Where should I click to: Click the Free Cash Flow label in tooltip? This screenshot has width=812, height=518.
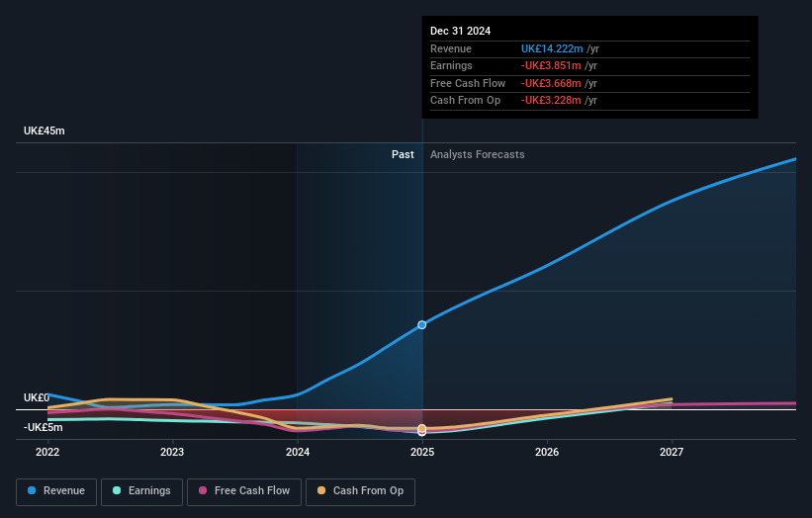(468, 83)
